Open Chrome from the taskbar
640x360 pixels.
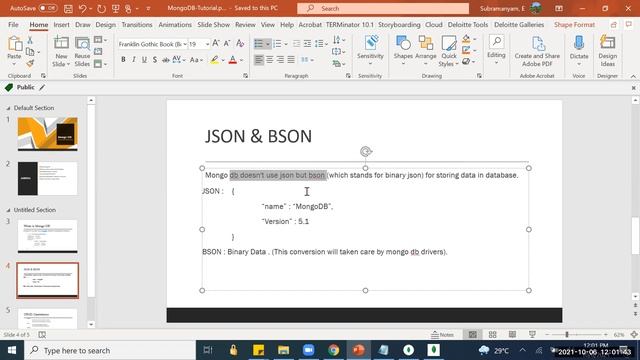pyautogui.click(x=333, y=350)
